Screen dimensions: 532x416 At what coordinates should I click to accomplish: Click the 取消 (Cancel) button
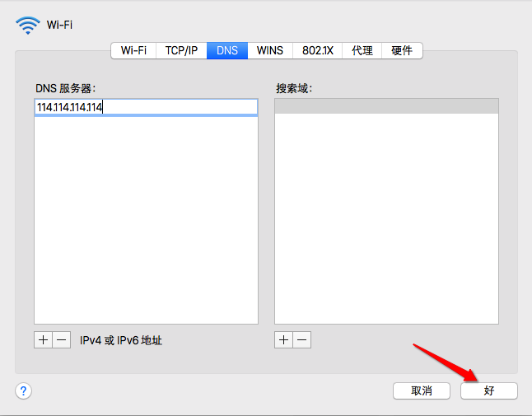pos(421,390)
